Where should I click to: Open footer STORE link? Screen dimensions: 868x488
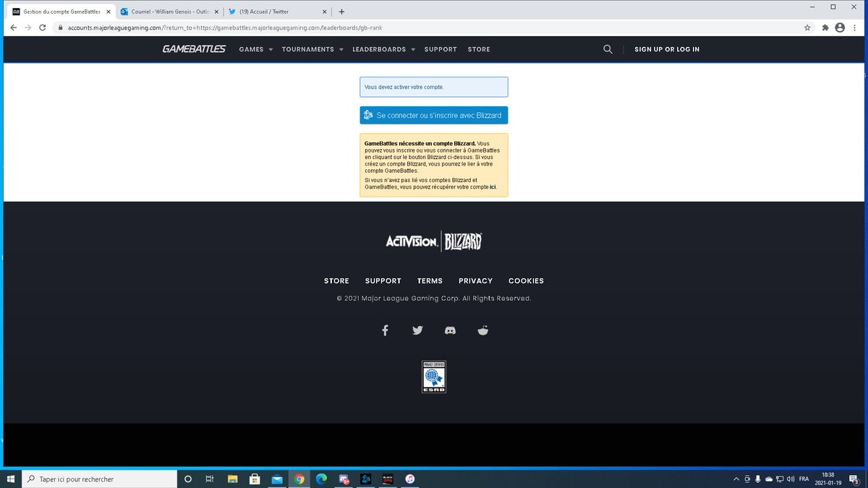click(336, 281)
